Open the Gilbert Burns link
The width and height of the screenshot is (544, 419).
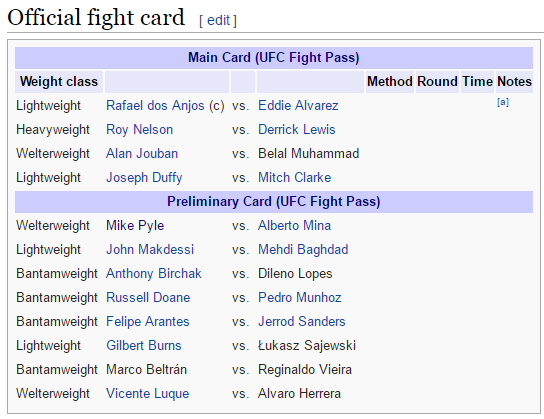(x=144, y=345)
